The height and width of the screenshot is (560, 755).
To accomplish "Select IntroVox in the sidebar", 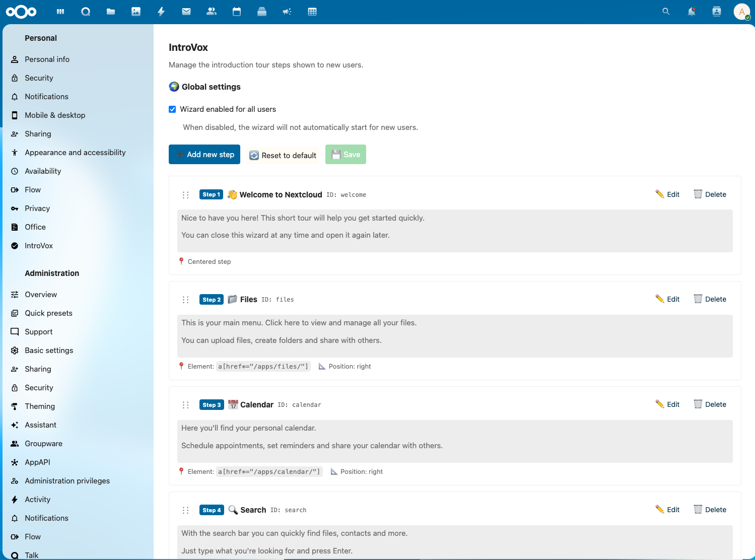I will point(78,246).
